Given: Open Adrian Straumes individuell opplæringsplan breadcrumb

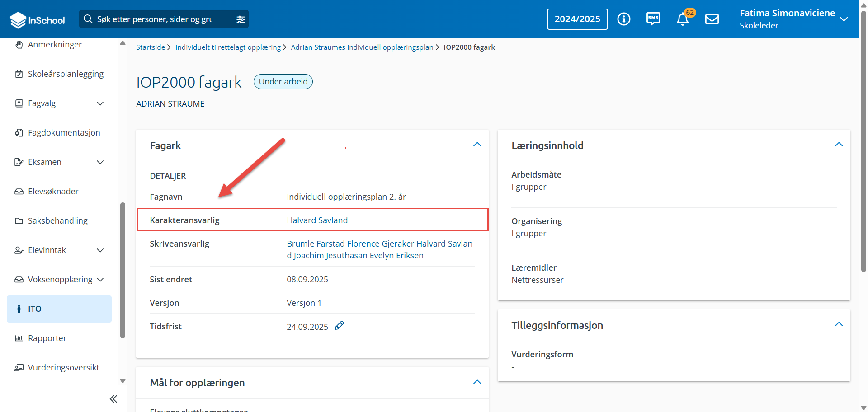Looking at the screenshot, I should click(x=362, y=47).
